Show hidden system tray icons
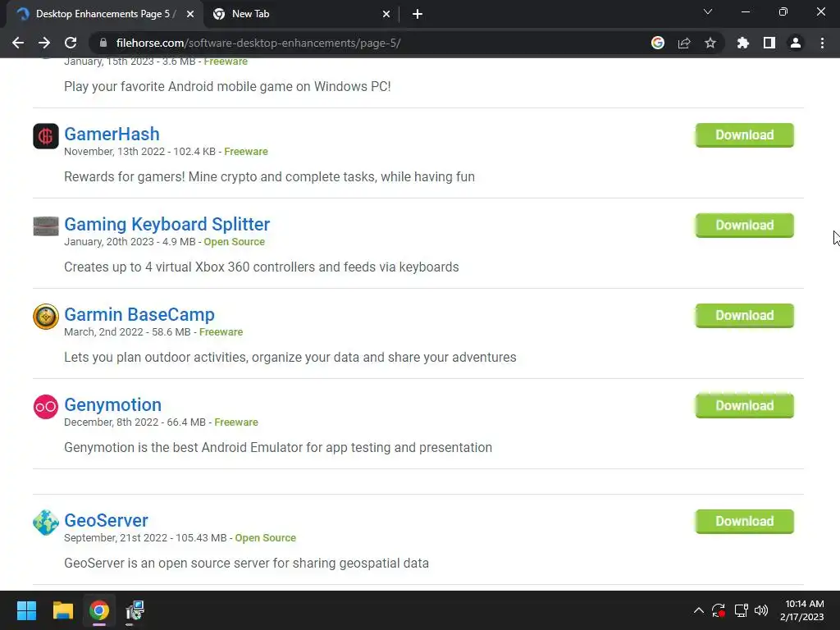This screenshot has width=840, height=630. (x=699, y=610)
